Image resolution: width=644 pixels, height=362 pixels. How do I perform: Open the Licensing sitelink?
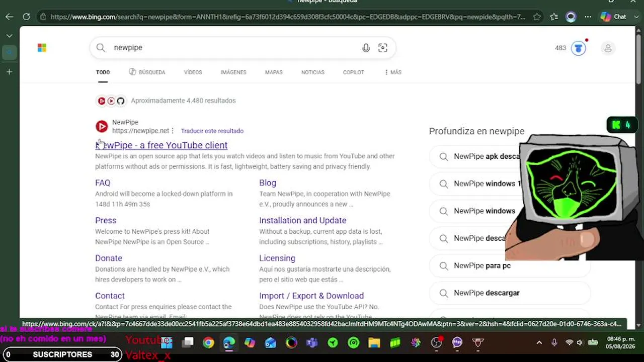(277, 258)
